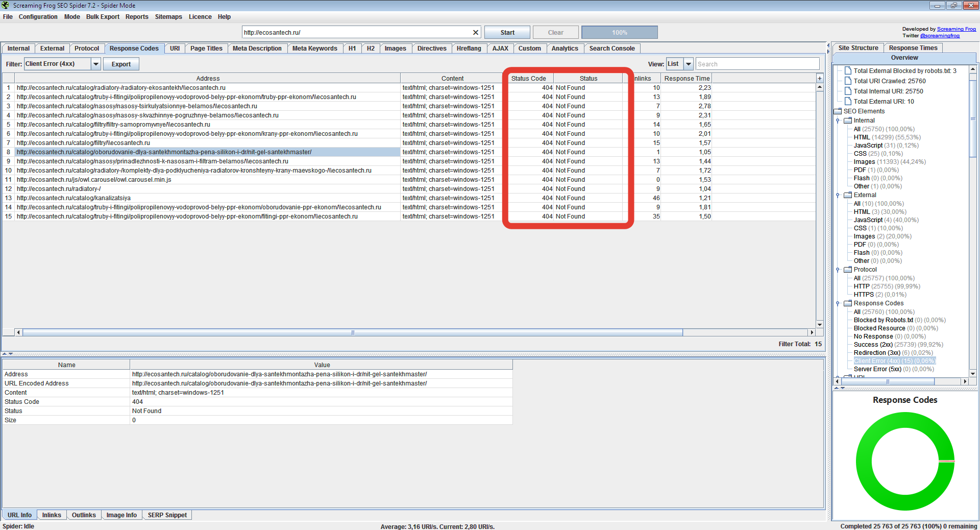Select Server Error (5xx) in overview tree
980x530 pixels.
tap(894, 369)
